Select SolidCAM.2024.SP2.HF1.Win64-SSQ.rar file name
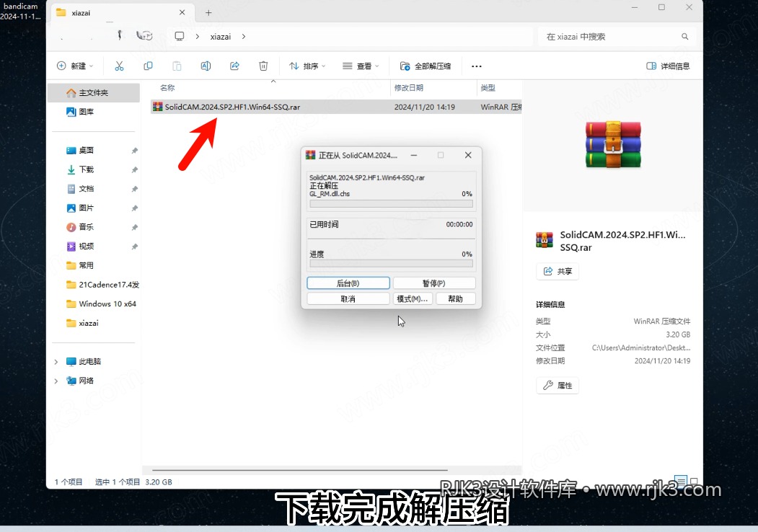The image size is (758, 532). tap(232, 107)
